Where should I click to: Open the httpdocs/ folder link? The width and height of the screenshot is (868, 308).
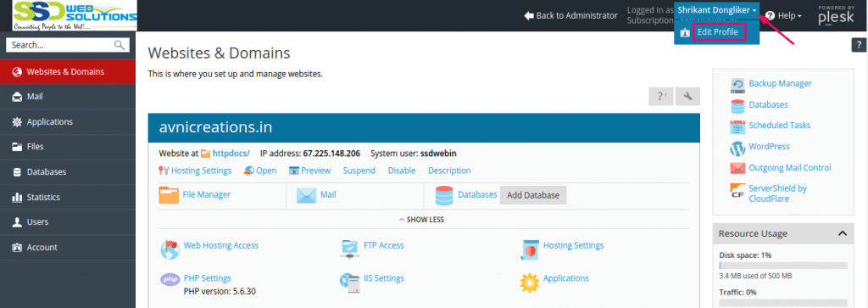click(231, 154)
